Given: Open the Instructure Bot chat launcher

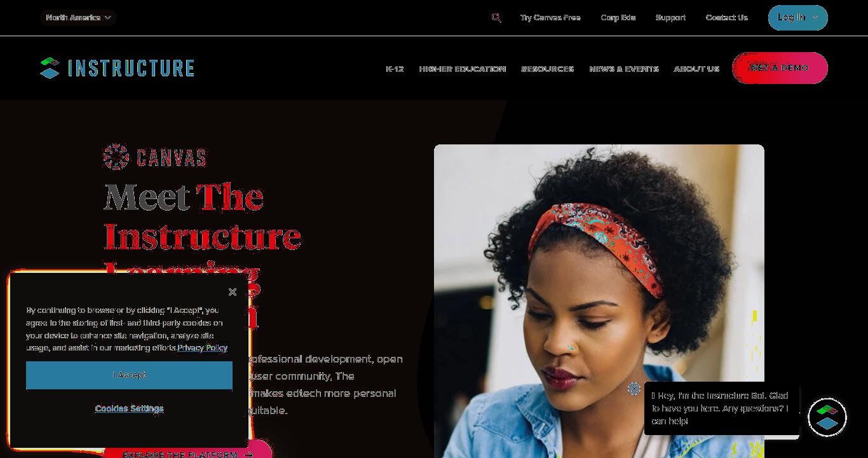Looking at the screenshot, I should click(x=827, y=417).
